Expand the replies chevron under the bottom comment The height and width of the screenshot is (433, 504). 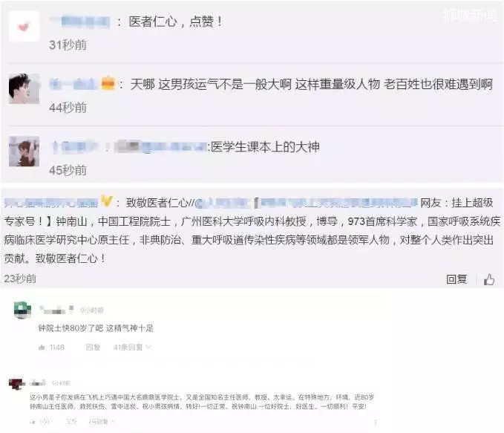coord(113,421)
